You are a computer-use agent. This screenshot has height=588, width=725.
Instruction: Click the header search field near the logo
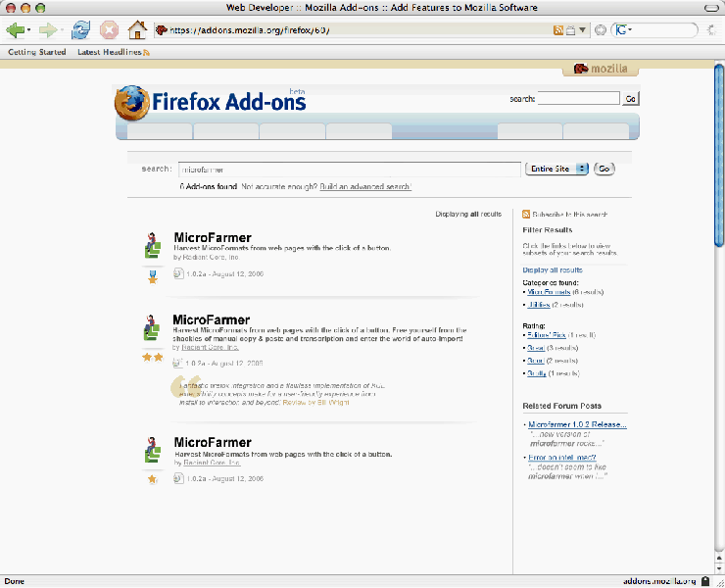578,99
